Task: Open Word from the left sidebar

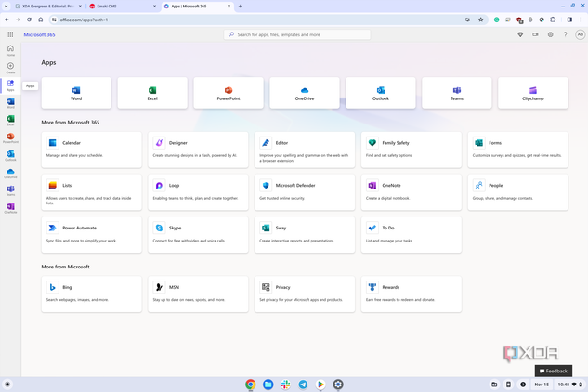Action: tap(10, 103)
